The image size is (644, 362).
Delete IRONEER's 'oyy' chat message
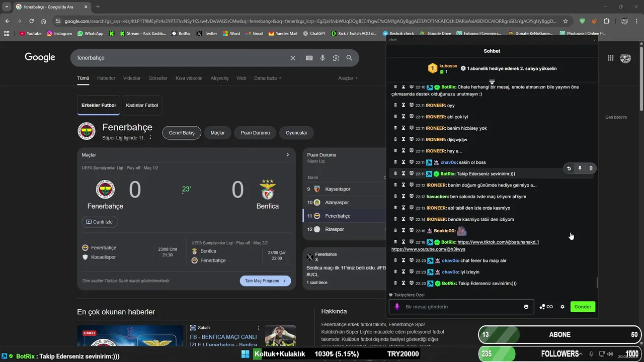395,105
